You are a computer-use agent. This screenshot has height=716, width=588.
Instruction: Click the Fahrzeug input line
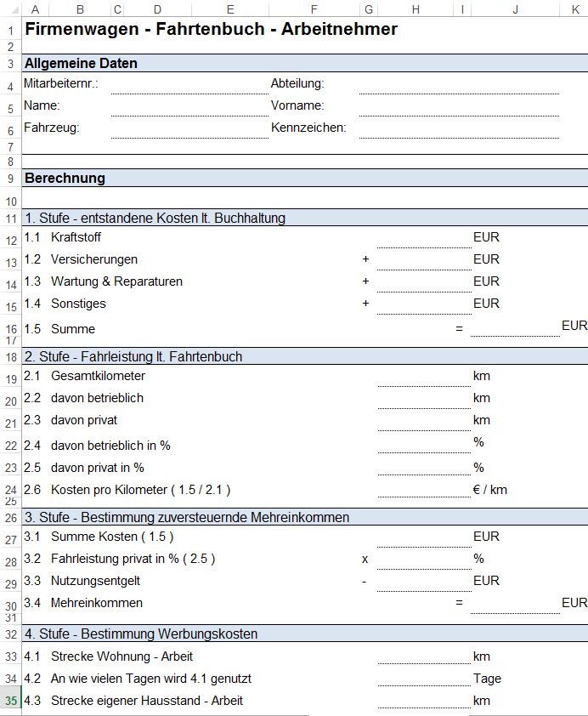pos(189,128)
